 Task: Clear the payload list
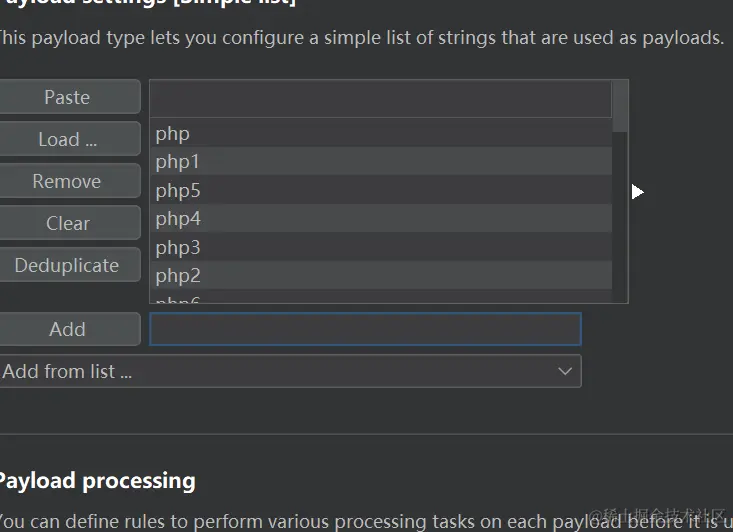click(69, 223)
